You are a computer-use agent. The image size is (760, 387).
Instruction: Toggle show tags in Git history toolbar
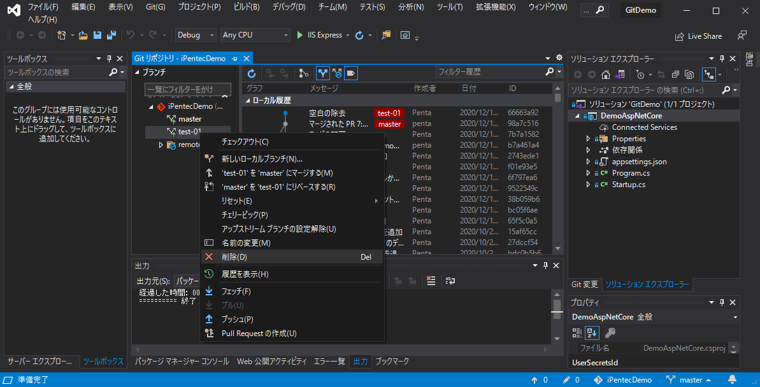pos(351,73)
